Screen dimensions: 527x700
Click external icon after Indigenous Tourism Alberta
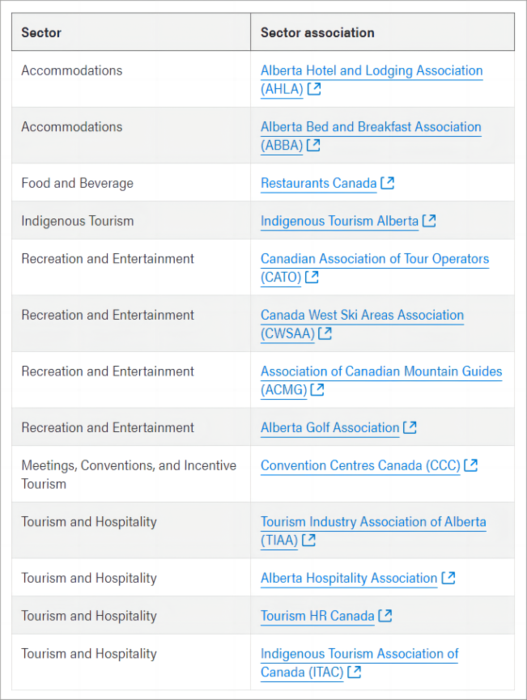click(x=429, y=221)
